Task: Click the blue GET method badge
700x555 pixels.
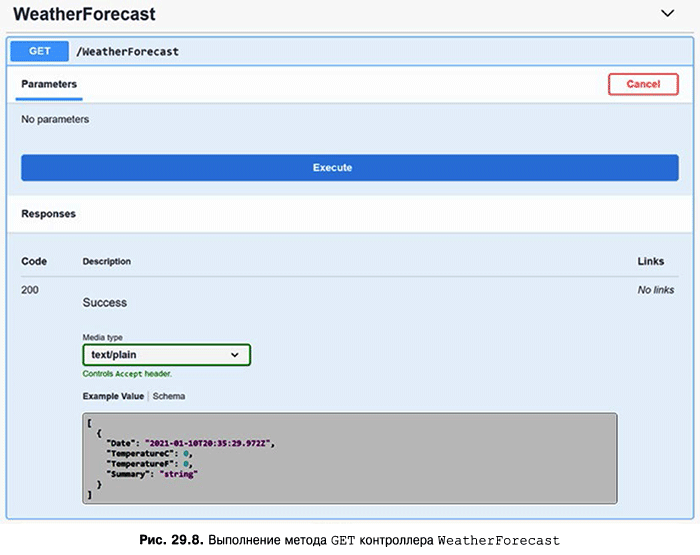Action: point(39,51)
